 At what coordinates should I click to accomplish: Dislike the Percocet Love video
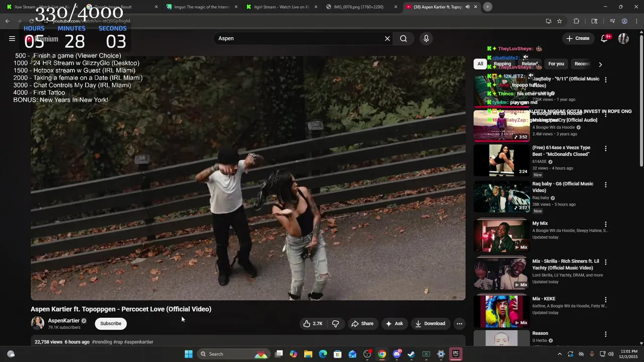336,324
